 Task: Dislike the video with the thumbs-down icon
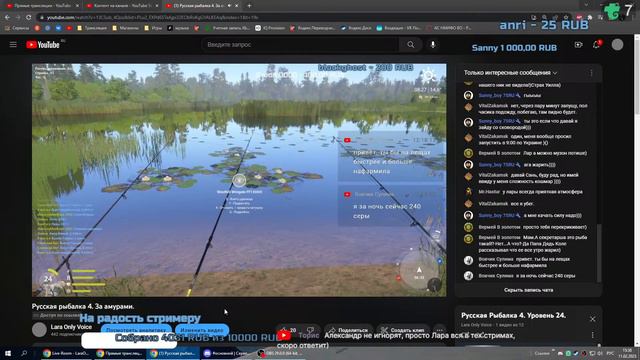click(x=310, y=330)
